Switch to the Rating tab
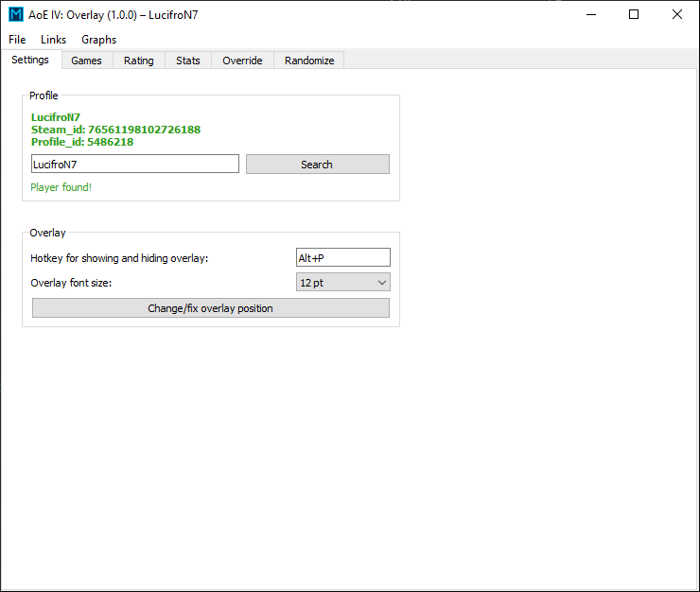The image size is (700, 592). tap(139, 61)
